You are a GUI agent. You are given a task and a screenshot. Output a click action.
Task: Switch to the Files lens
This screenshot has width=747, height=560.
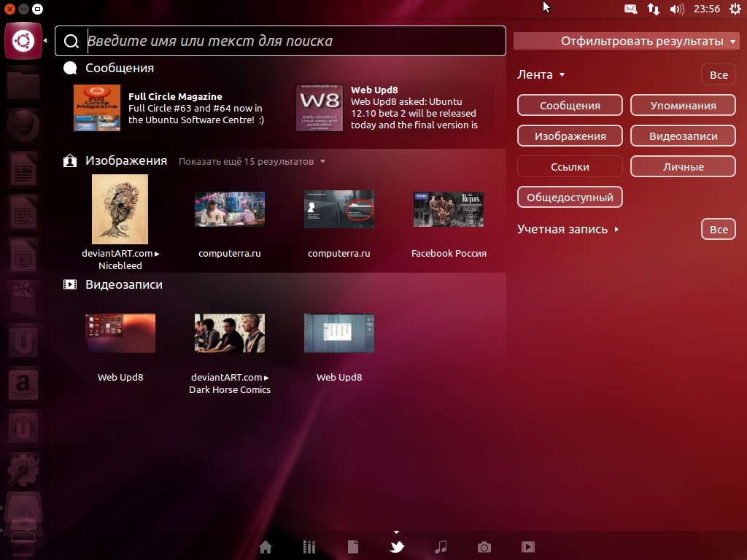pos(353,547)
